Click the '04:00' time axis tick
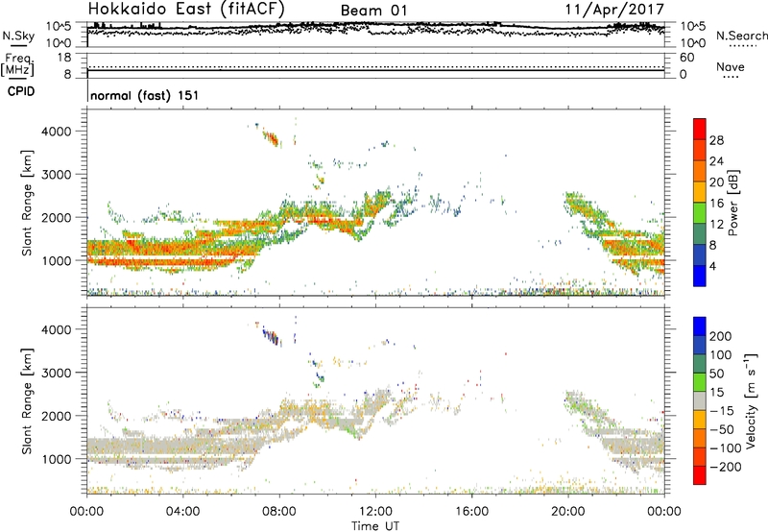 [x=182, y=512]
